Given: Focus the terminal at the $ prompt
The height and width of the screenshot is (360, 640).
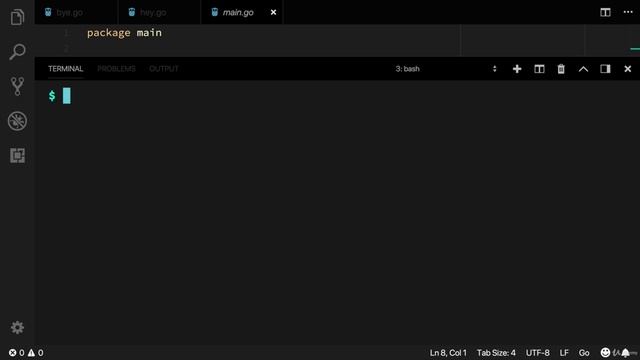Looking at the screenshot, I should [x=60, y=96].
